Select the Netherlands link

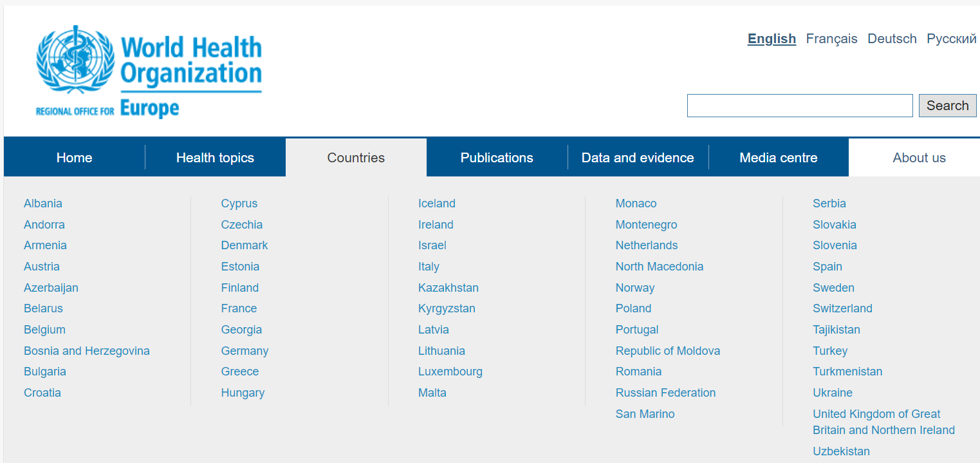647,245
